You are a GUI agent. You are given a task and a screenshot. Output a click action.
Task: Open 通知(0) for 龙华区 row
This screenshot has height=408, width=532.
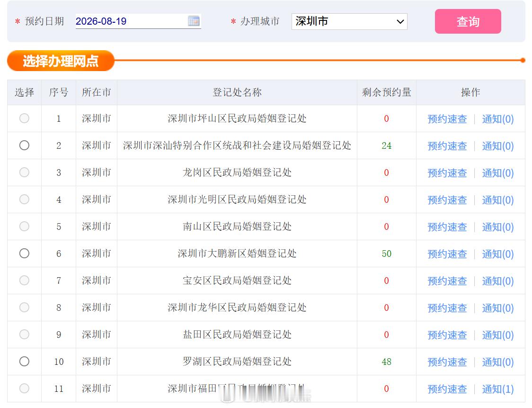[498, 308]
